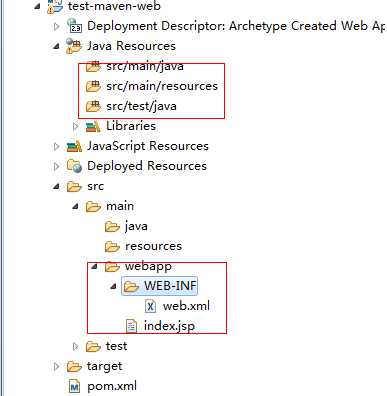Click the index.jsp file icon
This screenshot has height=396, width=387.
[x=131, y=326]
